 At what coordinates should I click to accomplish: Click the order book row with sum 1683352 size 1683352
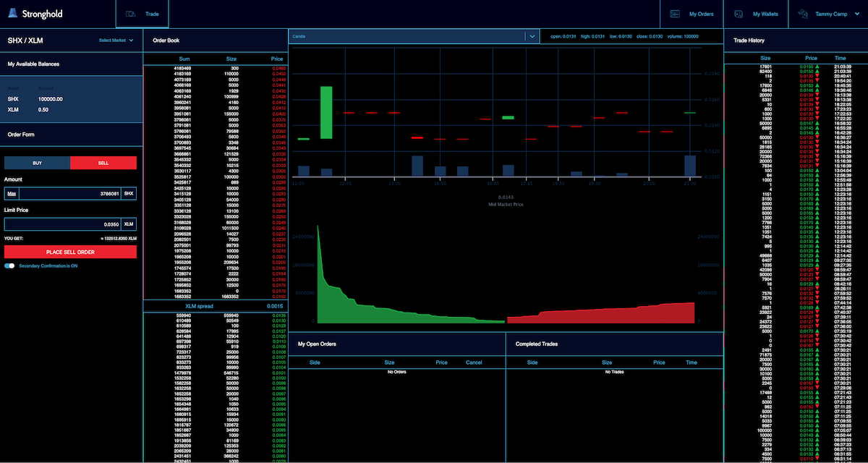[x=216, y=296]
